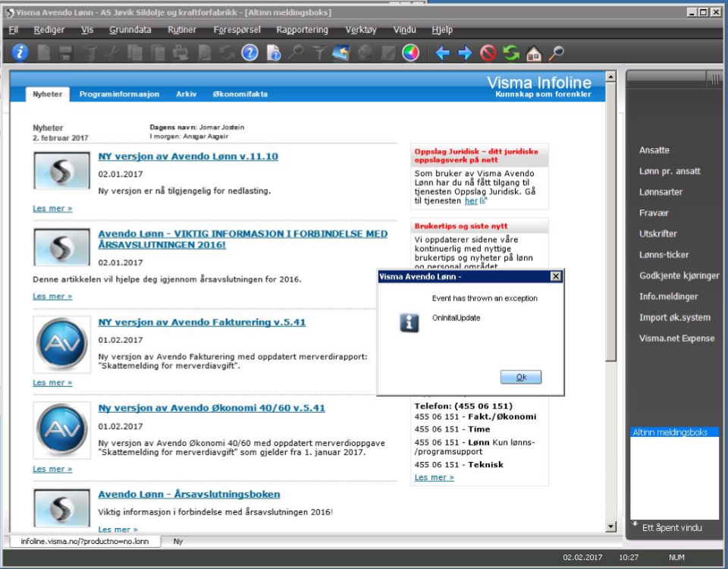Switch to the Programinformasjon tab

pyautogui.click(x=119, y=94)
